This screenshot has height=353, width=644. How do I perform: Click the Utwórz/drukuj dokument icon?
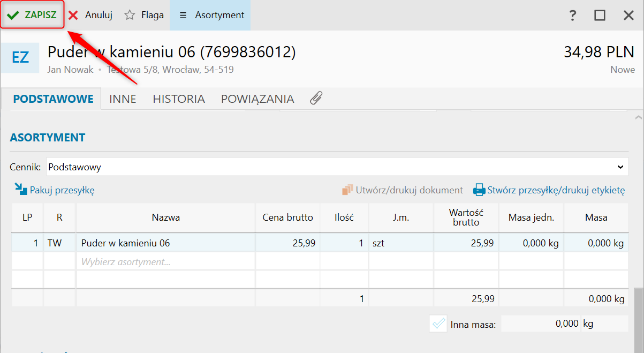click(348, 190)
